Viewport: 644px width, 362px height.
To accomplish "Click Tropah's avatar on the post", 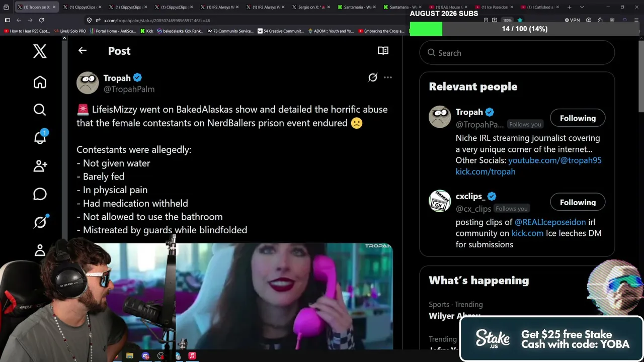I will tap(88, 83).
